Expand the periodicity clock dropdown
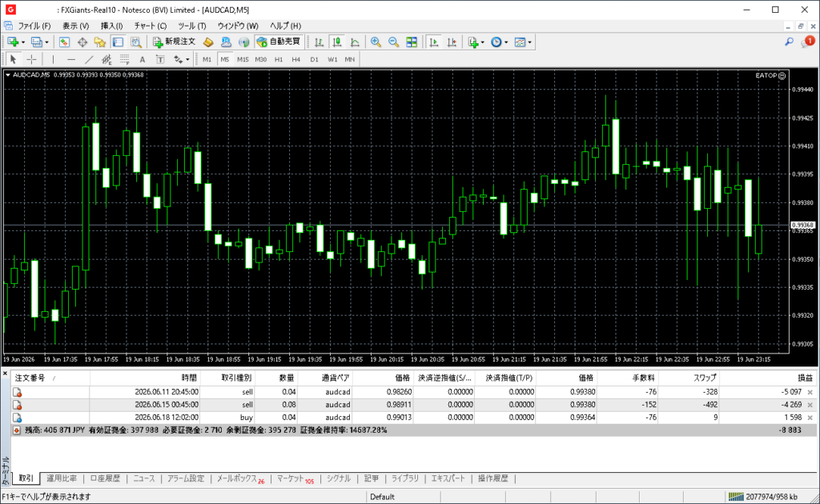The height and width of the screenshot is (504, 820). (x=506, y=42)
